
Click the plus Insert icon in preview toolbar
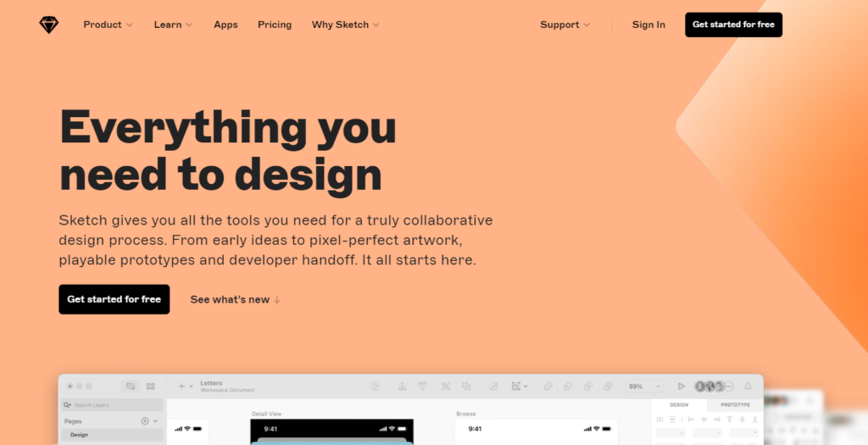click(x=181, y=387)
